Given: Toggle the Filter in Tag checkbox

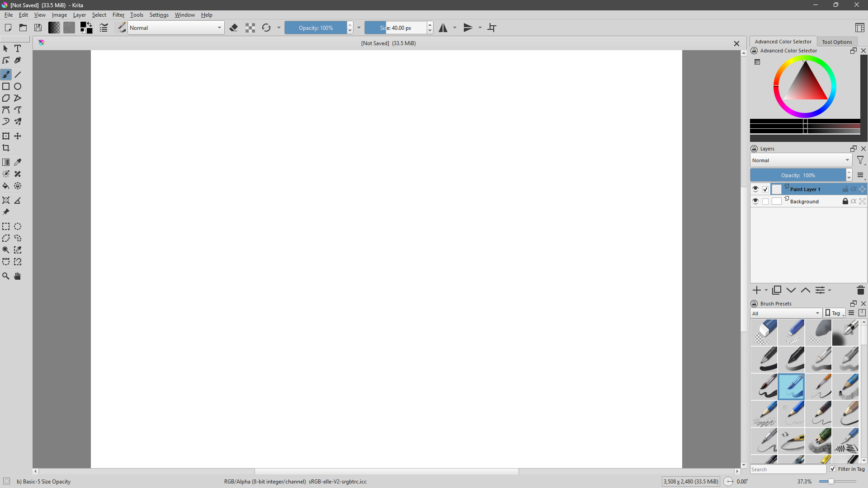Looking at the screenshot, I should point(833,469).
